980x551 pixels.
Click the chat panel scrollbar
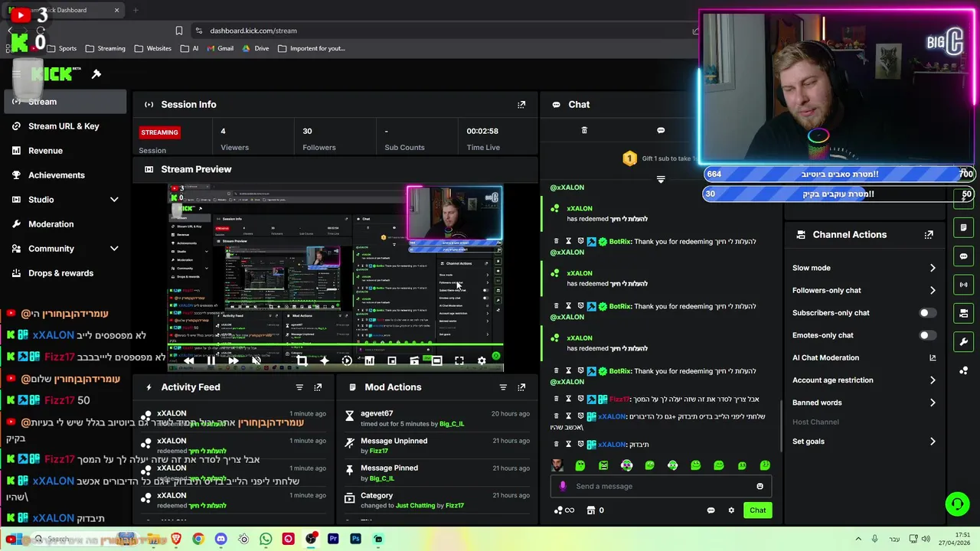click(x=780, y=425)
